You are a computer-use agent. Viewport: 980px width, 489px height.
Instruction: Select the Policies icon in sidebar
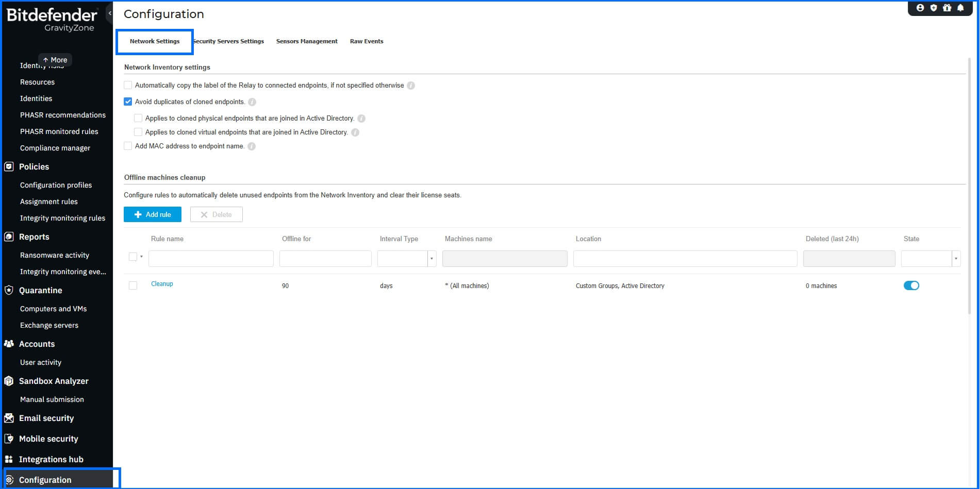tap(9, 166)
